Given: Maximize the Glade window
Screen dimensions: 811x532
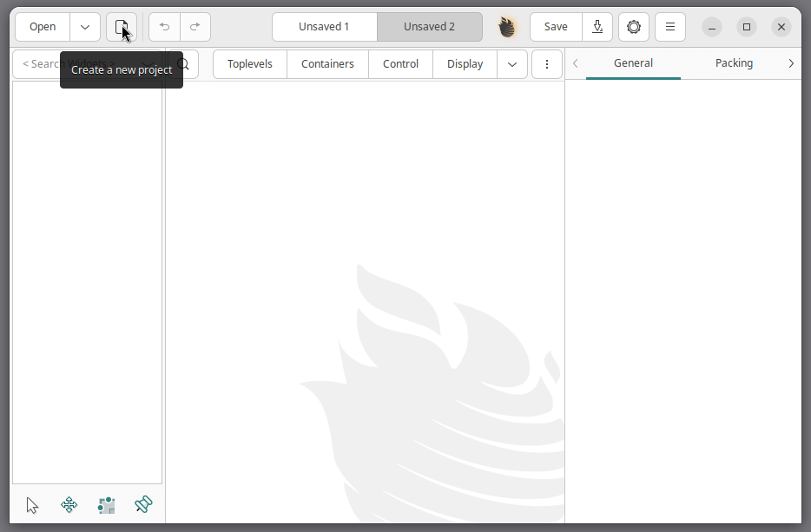Looking at the screenshot, I should click(x=747, y=27).
